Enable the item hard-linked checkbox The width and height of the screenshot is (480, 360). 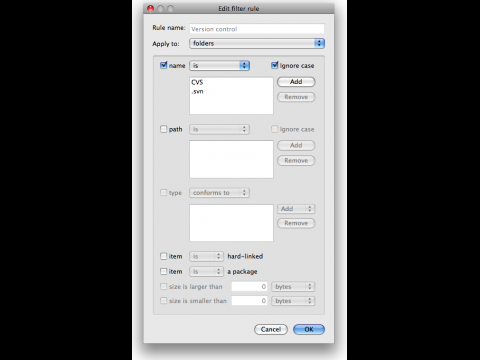click(163, 256)
